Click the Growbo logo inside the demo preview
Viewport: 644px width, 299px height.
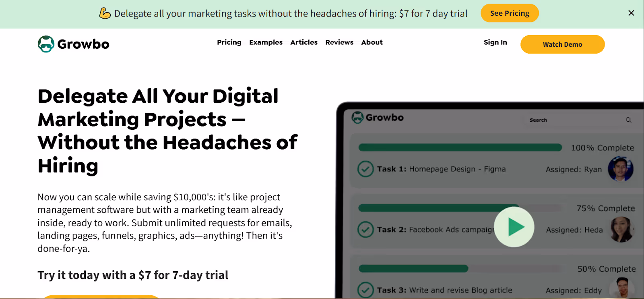(378, 117)
